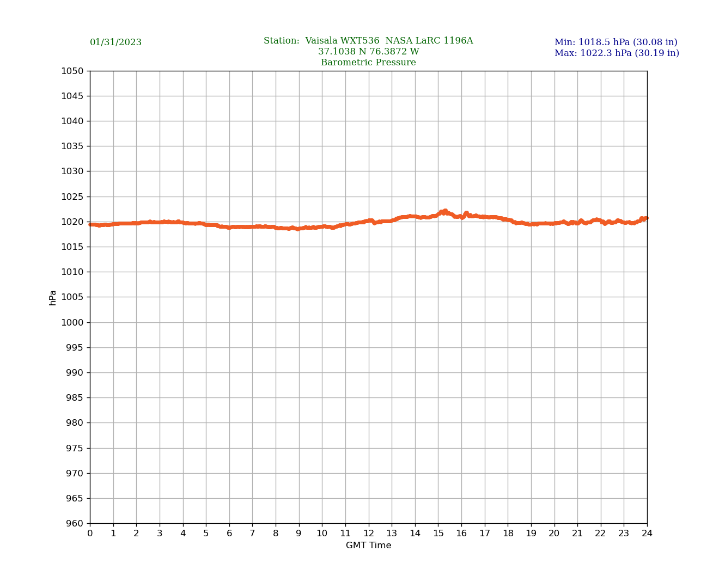Click the 1050 tick label on y-axis
Screen dimensions: 719x588
(x=72, y=71)
